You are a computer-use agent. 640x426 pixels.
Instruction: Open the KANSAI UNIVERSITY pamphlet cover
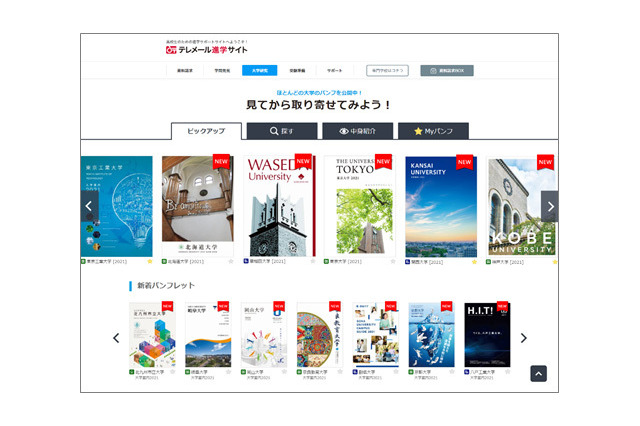pyautogui.click(x=441, y=206)
